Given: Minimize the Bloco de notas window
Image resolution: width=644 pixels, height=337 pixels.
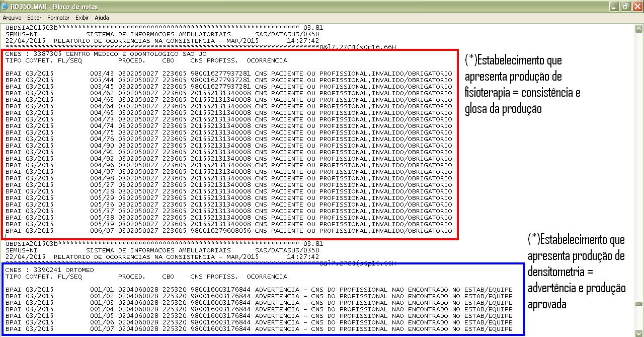Looking at the screenshot, I should (615, 7).
